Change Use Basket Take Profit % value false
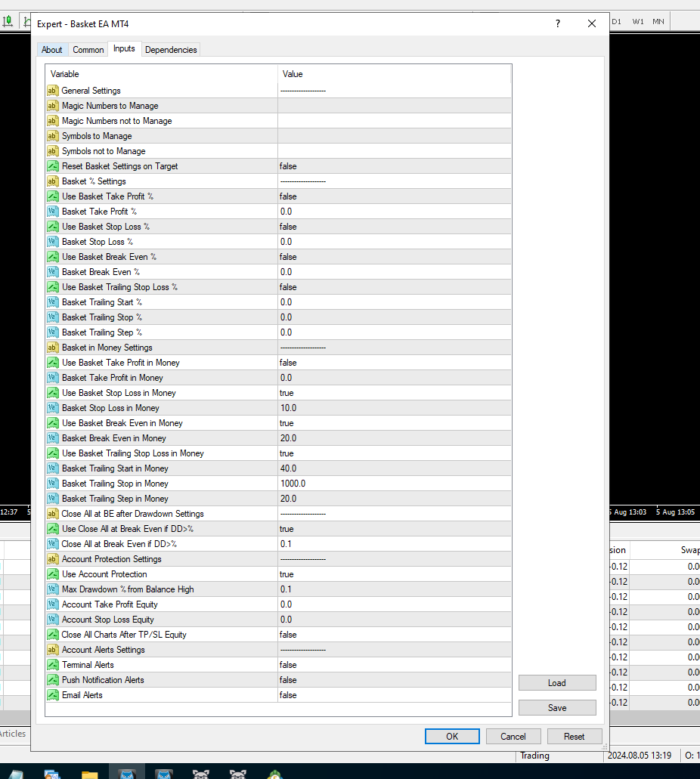The width and height of the screenshot is (700, 779). pos(395,196)
